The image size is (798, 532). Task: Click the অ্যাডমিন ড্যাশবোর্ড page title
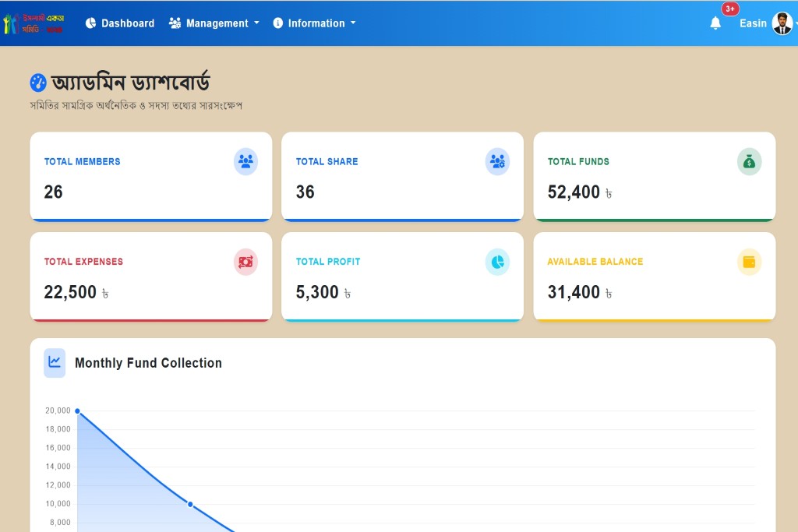(131, 83)
